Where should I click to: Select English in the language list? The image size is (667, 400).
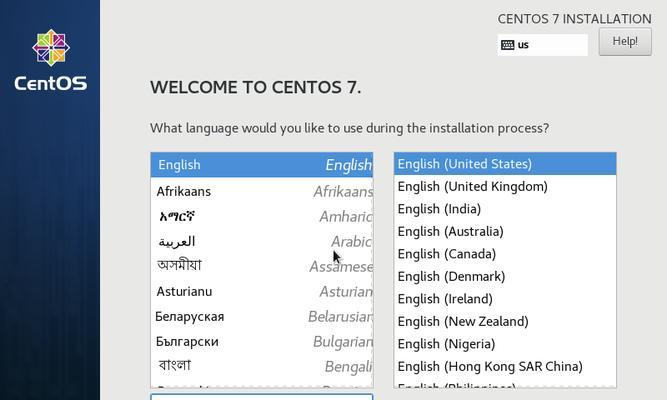(x=262, y=165)
